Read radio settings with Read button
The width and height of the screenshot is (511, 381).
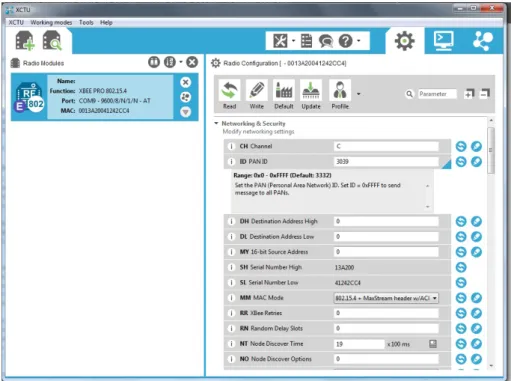tap(229, 95)
